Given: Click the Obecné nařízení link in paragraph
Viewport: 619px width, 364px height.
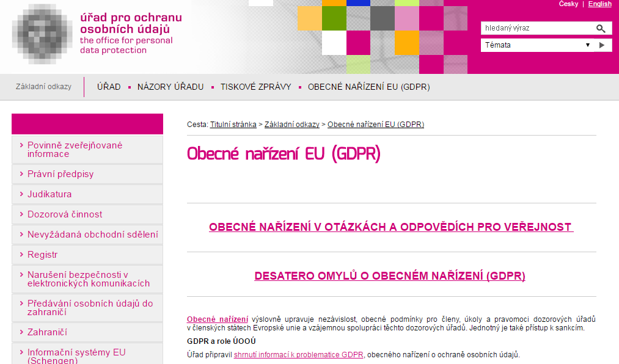Looking at the screenshot, I should click(218, 319).
